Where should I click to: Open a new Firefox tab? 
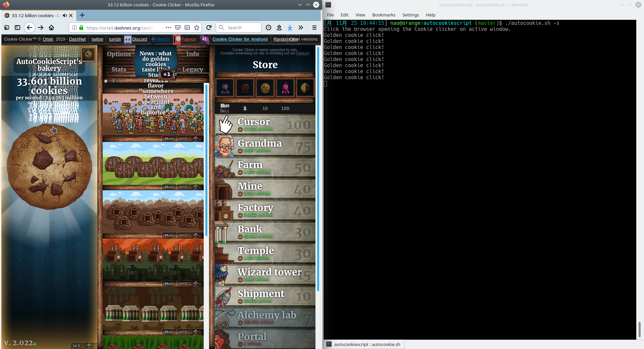click(82, 15)
